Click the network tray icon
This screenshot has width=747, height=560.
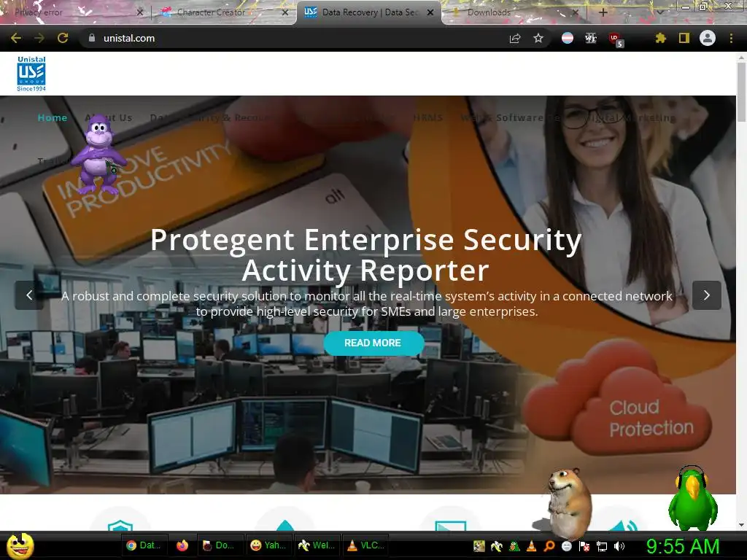click(602, 546)
